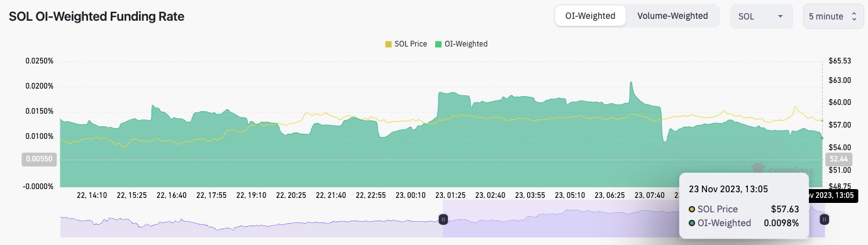This screenshot has height=245, width=868.
Task: Click the 0.00550 left axis marker label
Action: 40,160
